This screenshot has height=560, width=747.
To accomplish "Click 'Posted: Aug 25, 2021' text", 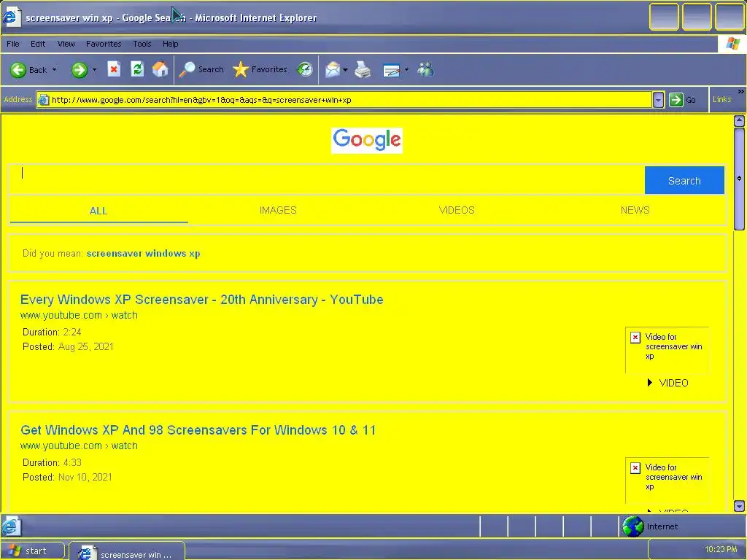I will coord(68,346).
